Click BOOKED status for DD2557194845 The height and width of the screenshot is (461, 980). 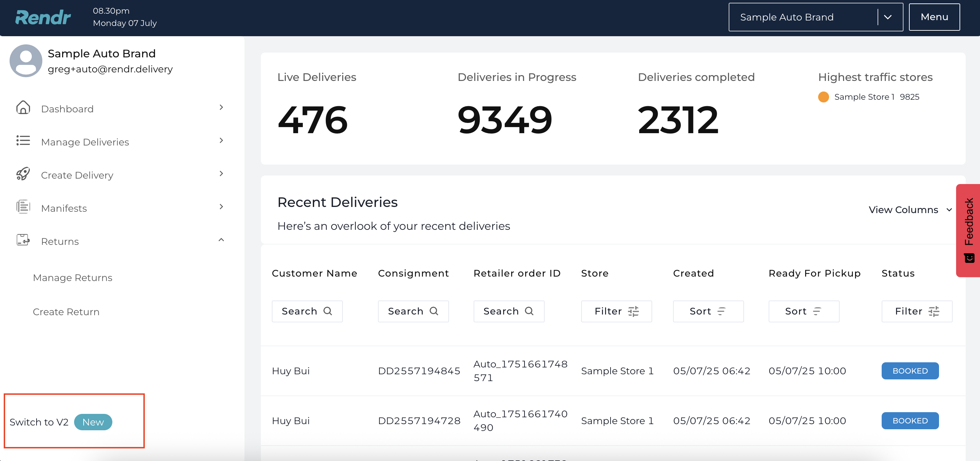tap(910, 371)
